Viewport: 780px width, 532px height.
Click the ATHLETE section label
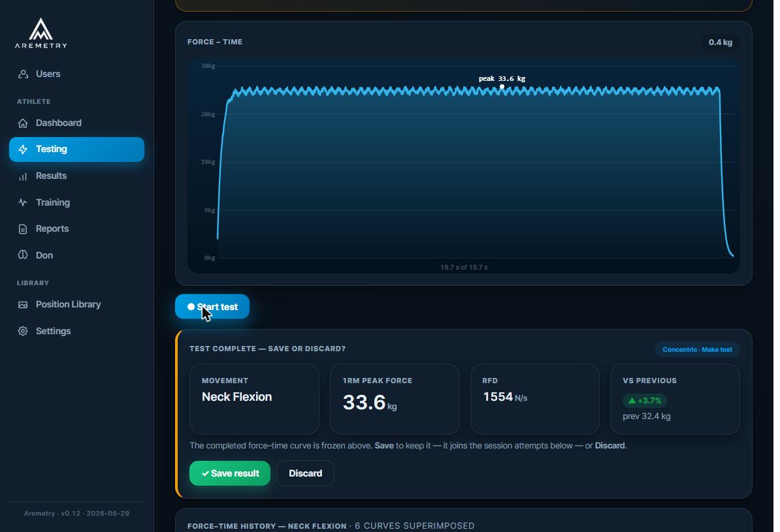(x=34, y=101)
